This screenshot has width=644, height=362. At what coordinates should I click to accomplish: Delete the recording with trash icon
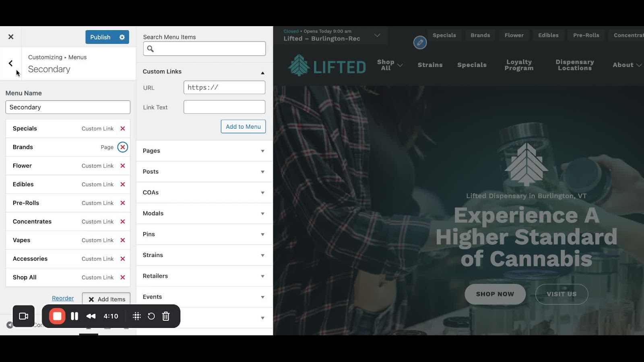pyautogui.click(x=166, y=316)
